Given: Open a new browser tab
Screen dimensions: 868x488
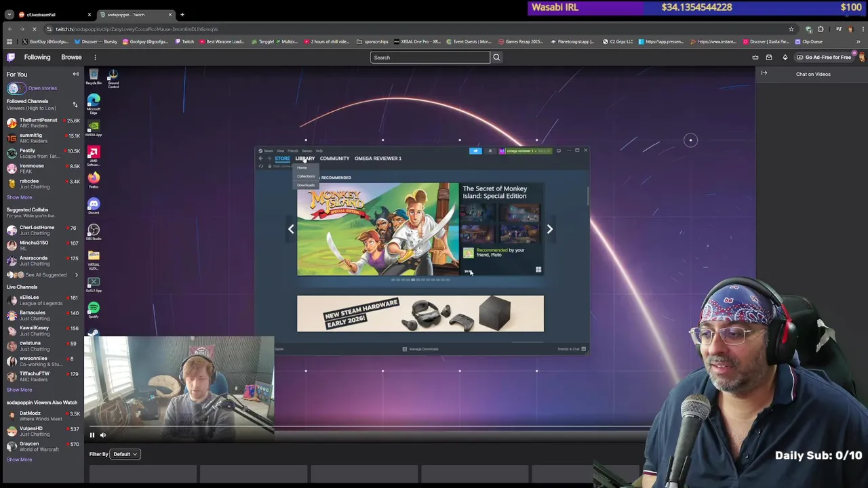Looking at the screenshot, I should click(x=182, y=14).
